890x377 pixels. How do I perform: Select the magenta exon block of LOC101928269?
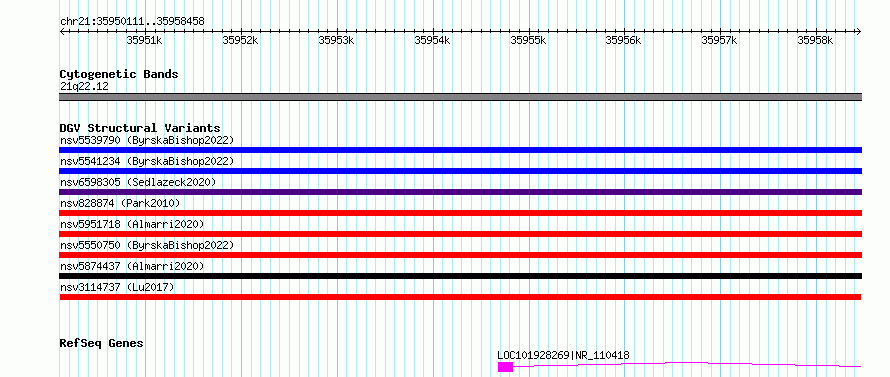(x=505, y=367)
